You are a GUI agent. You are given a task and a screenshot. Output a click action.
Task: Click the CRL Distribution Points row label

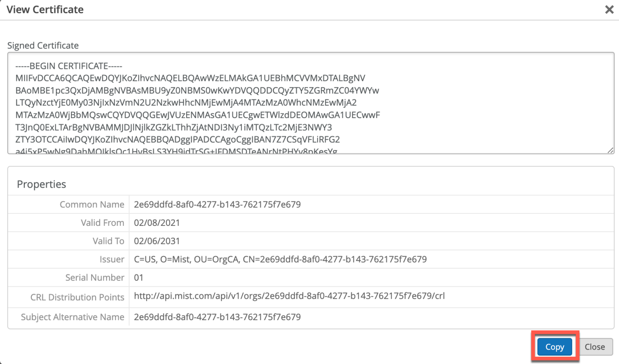pos(77,297)
